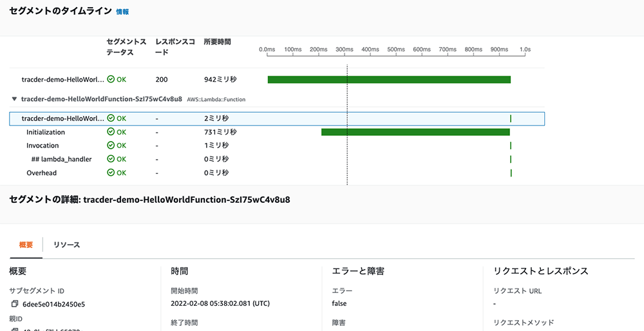Click the 所要時間 column header

click(217, 42)
